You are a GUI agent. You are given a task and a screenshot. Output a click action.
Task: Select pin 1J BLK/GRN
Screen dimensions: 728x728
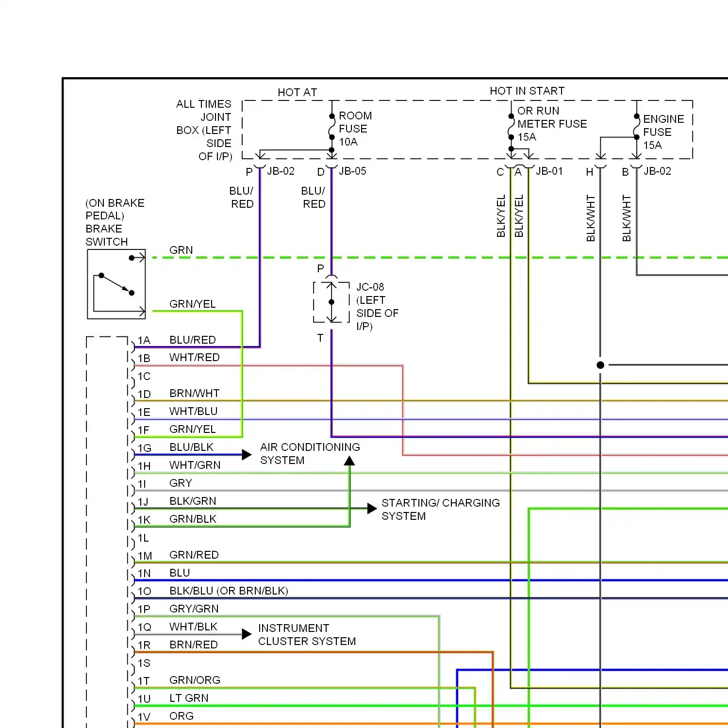[x=177, y=501]
